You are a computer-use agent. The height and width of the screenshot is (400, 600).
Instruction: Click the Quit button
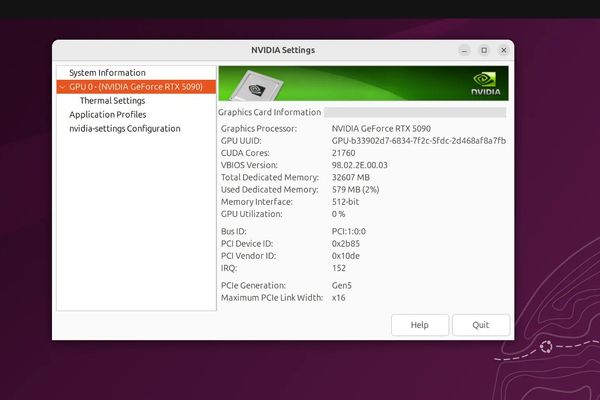(x=481, y=325)
